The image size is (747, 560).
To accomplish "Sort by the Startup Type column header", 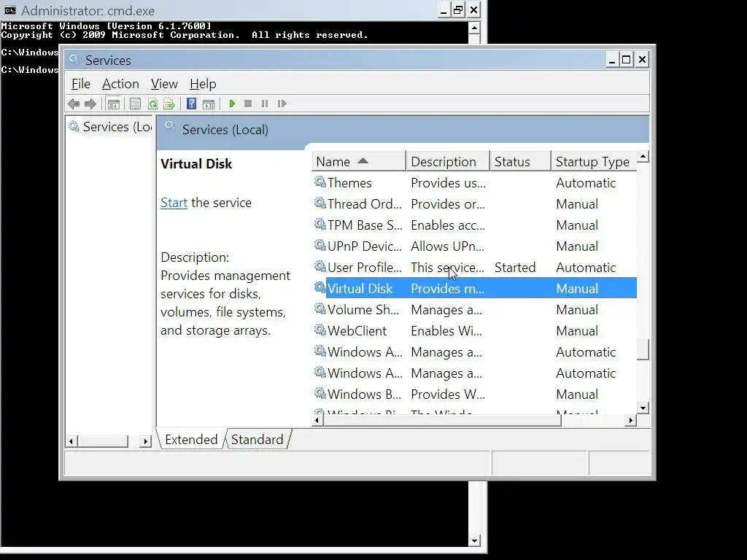I will [x=594, y=162].
